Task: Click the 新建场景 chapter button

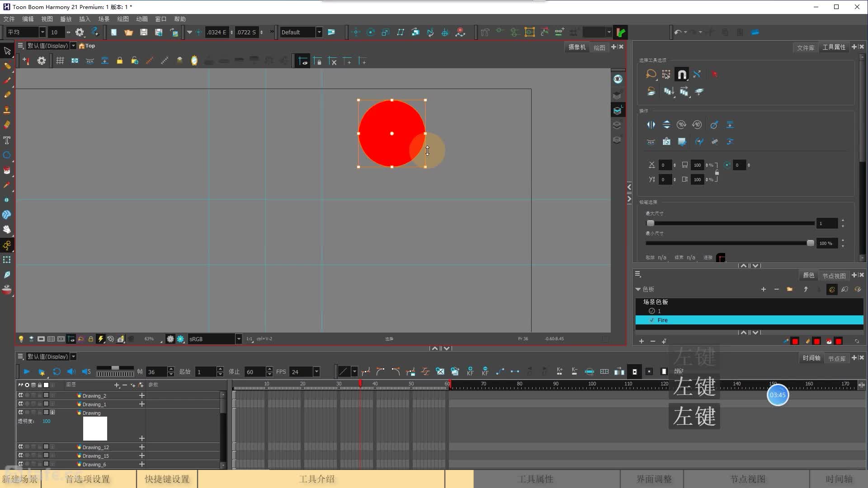Action: 20,479
